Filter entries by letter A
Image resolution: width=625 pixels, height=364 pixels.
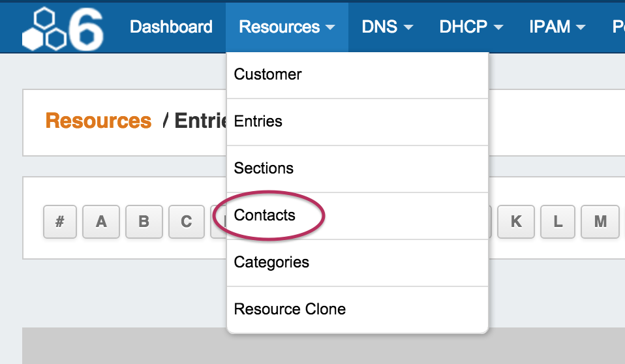101,222
